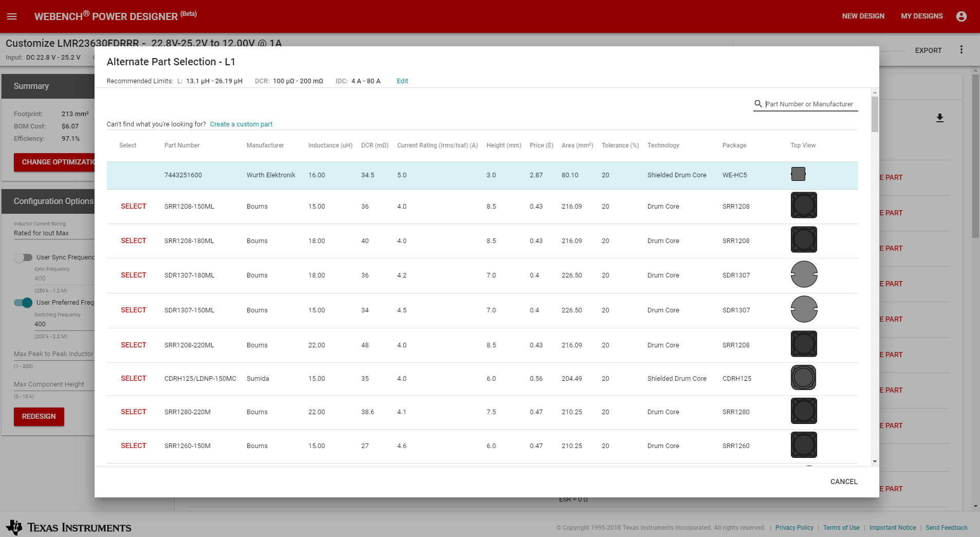Select SRR1208-150ML inductor
This screenshot has height=537, width=980.
coord(134,206)
